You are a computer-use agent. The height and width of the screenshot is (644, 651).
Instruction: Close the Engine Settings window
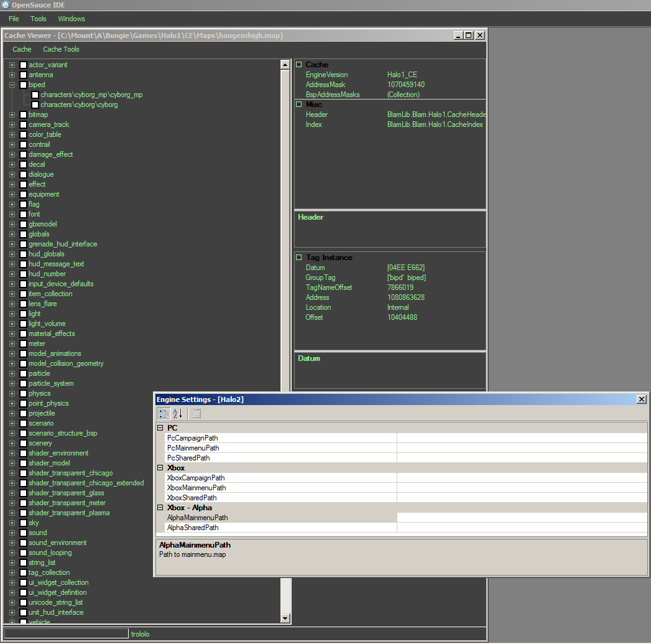pos(641,399)
